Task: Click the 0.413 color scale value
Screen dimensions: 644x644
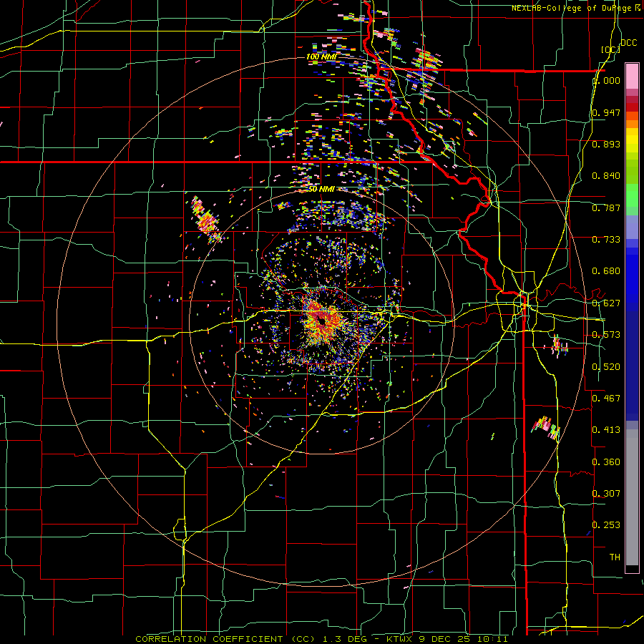Action: coord(606,430)
